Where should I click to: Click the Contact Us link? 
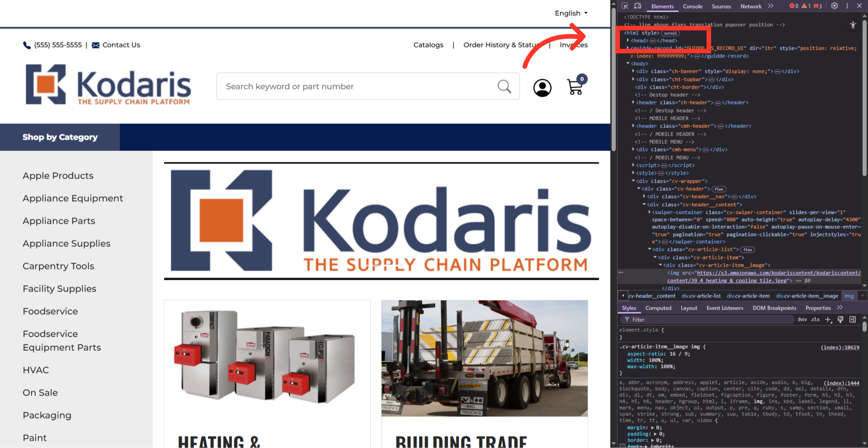tap(121, 45)
